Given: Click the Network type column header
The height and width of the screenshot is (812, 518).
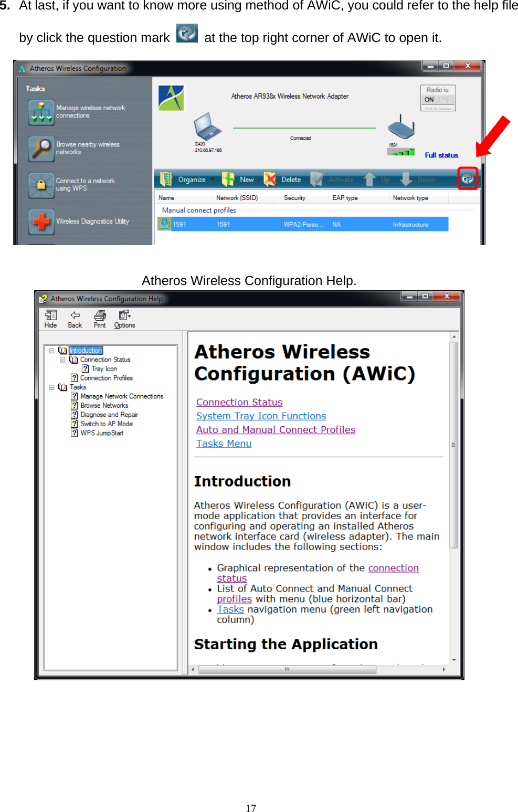Looking at the screenshot, I should (419, 198).
